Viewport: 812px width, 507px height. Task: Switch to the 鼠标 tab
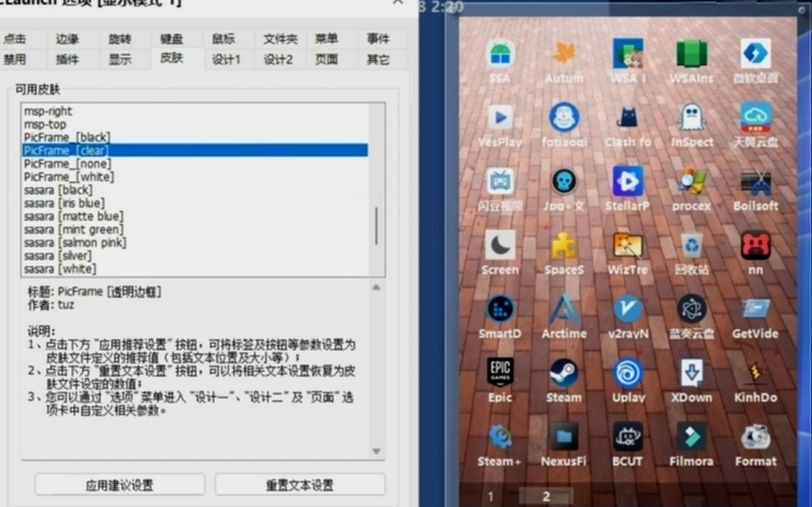coord(223,38)
